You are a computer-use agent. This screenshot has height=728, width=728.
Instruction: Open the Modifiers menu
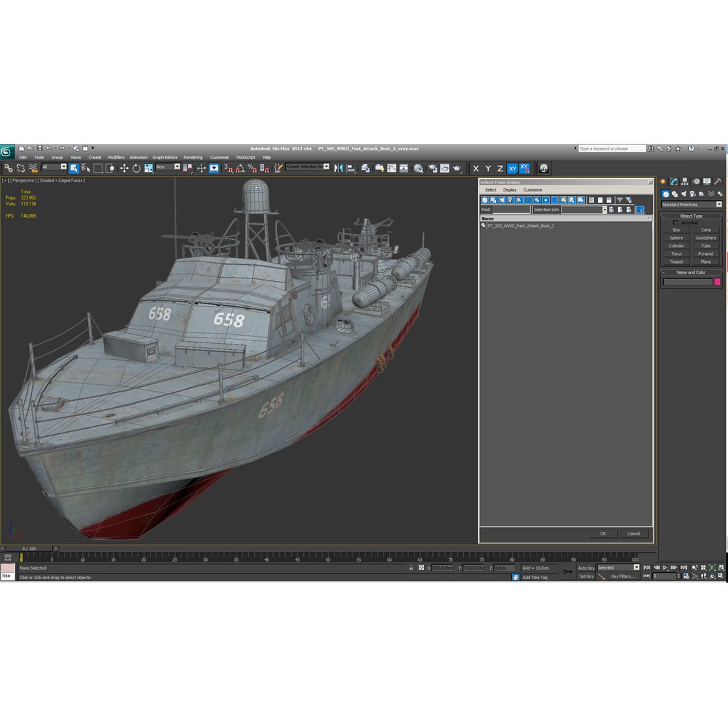[116, 157]
